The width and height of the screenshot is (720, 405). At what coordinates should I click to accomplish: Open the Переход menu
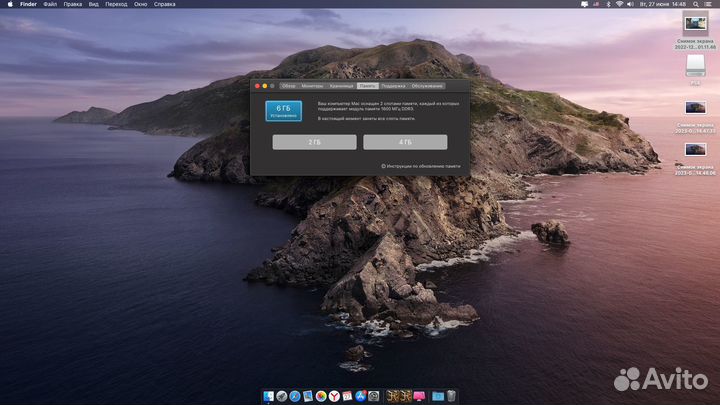116,4
